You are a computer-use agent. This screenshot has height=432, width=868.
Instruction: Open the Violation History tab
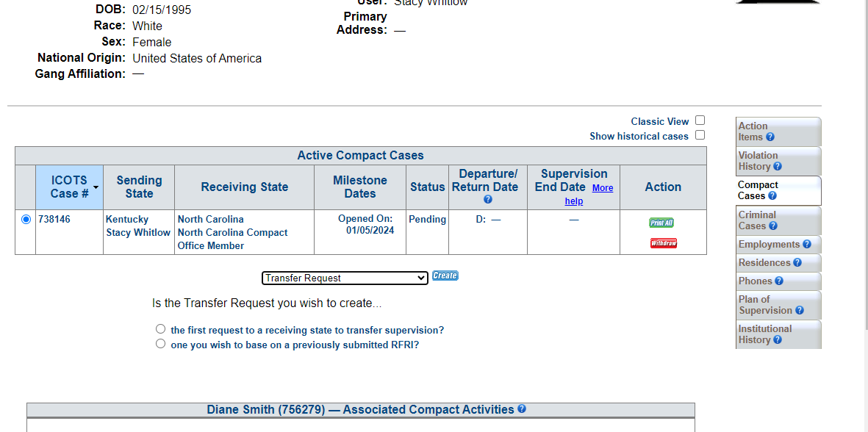[x=778, y=161]
